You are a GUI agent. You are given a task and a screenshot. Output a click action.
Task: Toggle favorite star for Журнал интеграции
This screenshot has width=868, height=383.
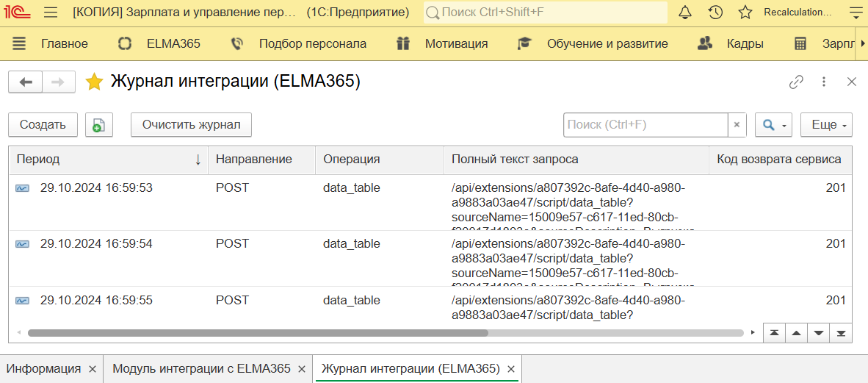click(x=94, y=82)
